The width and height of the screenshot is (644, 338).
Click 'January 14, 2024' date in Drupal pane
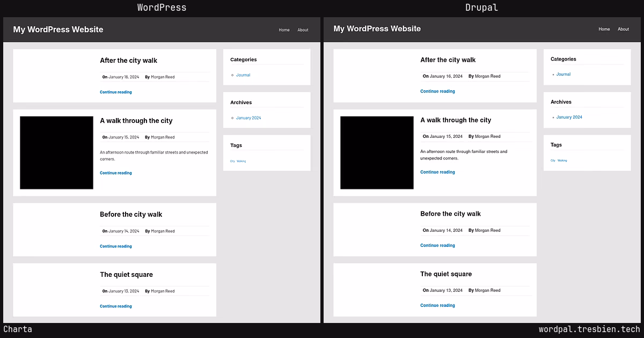[x=446, y=231]
